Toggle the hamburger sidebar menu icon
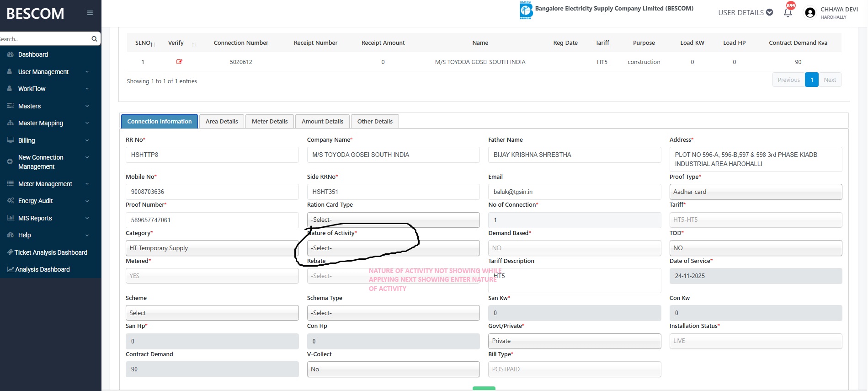Screen dimensions: 868x391 [x=90, y=13]
